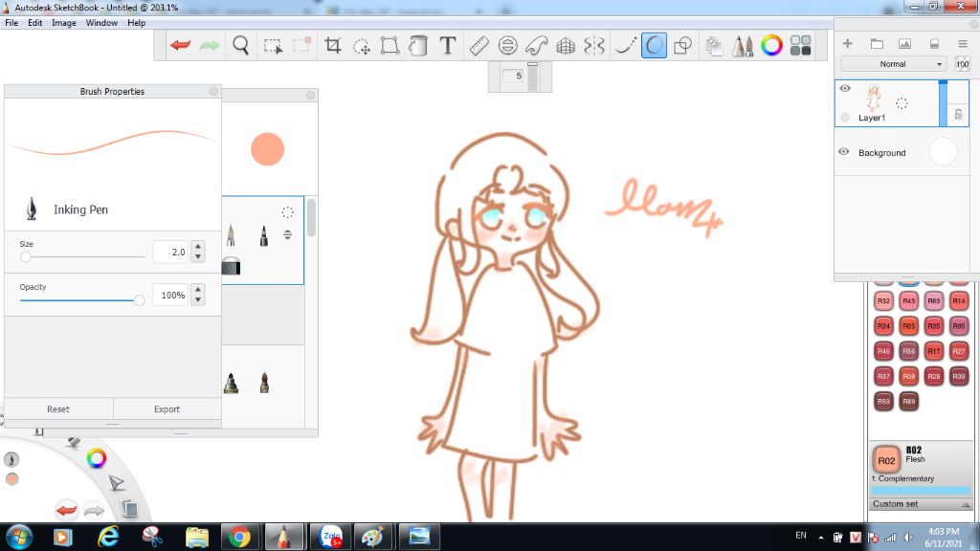Click the Size value field 2.0
This screenshot has height=551, width=980.
coord(170,252)
